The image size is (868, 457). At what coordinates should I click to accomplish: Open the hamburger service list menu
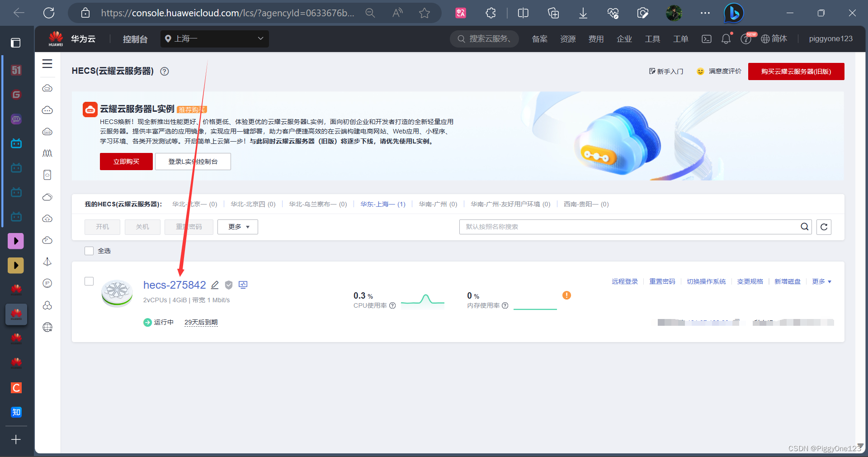(x=47, y=64)
